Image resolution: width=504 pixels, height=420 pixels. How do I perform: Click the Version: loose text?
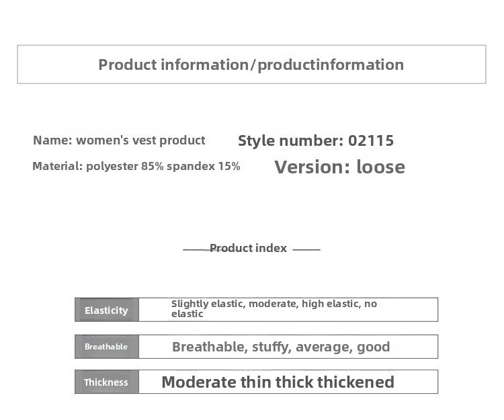coord(340,167)
